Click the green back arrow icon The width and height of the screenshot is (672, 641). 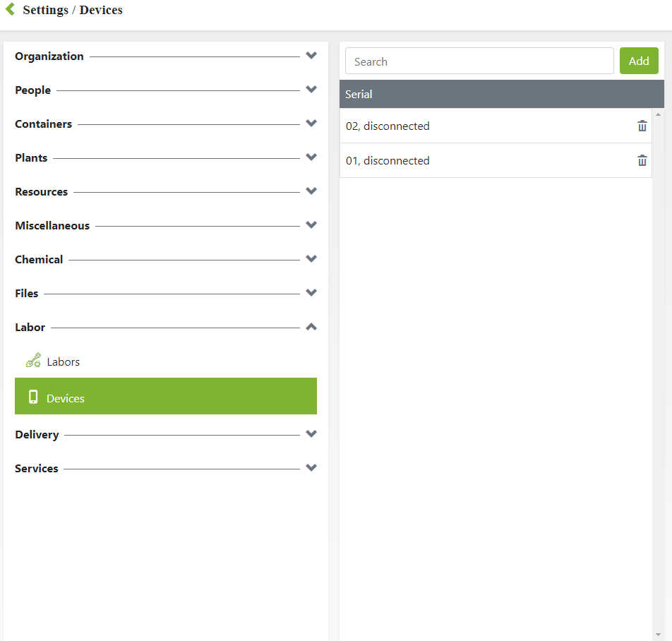(10, 9)
